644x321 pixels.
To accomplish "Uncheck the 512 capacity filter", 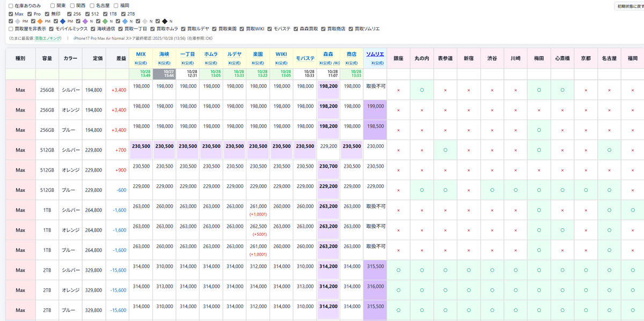I will coord(87,14).
